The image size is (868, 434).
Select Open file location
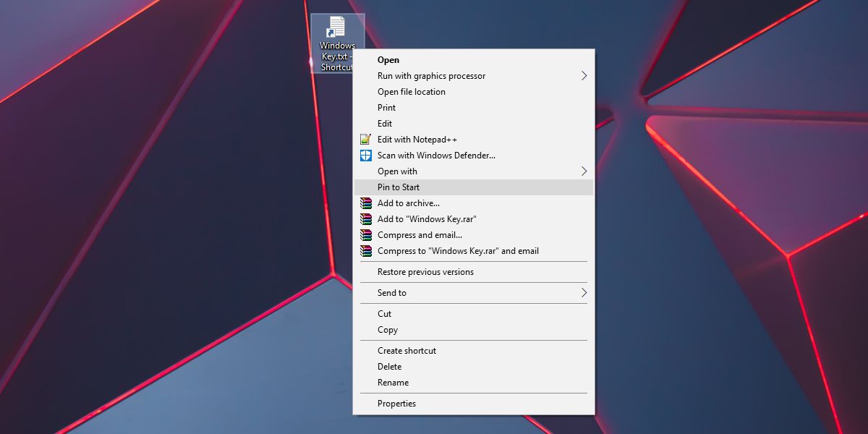tap(411, 91)
